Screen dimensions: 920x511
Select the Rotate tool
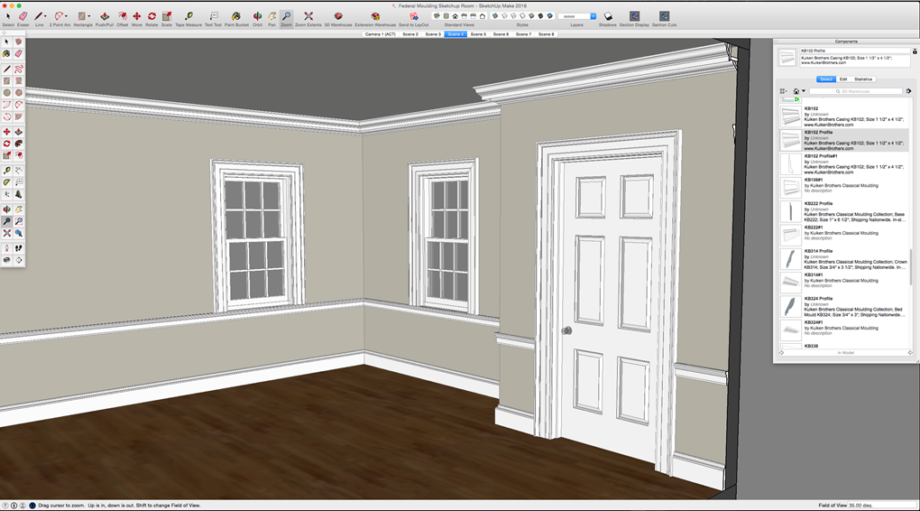151,17
